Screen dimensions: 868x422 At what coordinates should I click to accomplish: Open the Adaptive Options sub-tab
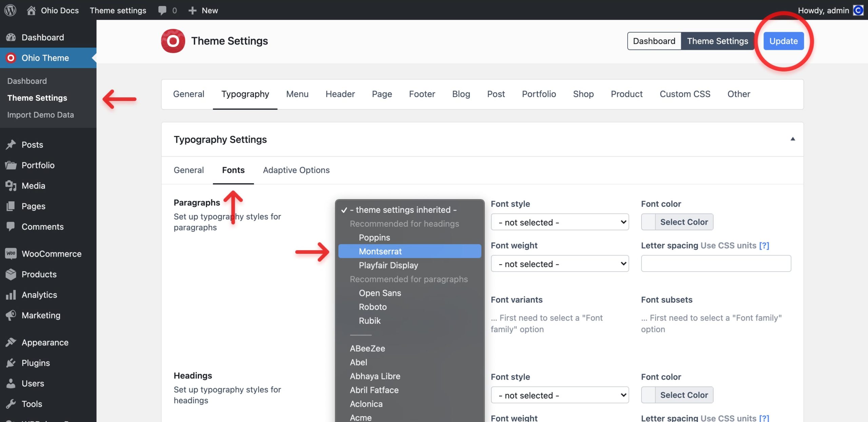(296, 170)
